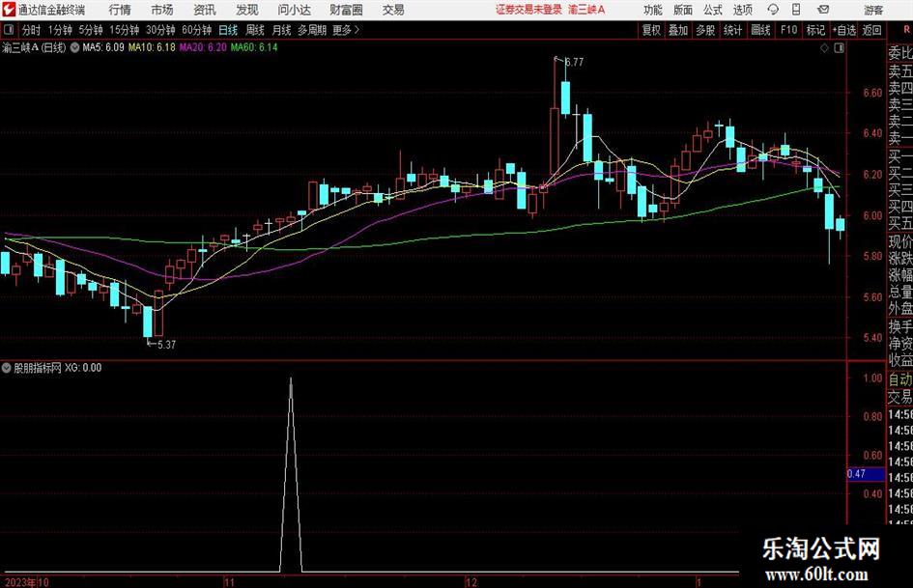Image resolution: width=913 pixels, height=588 pixels.
Task: Expand the 更多 period options
Action: point(346,30)
